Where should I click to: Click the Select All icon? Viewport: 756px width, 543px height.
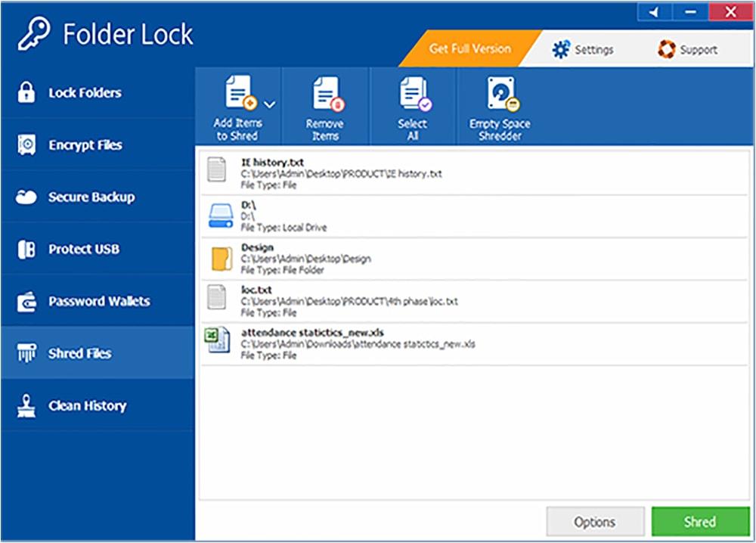point(416,94)
